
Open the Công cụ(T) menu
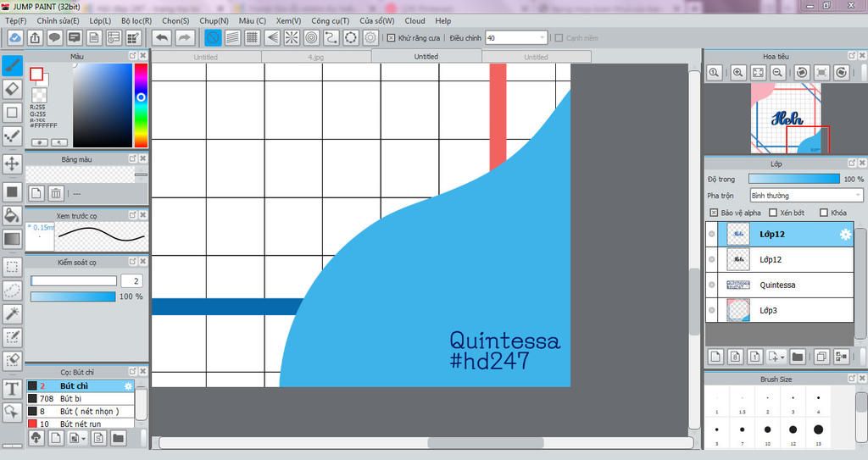[x=330, y=20]
